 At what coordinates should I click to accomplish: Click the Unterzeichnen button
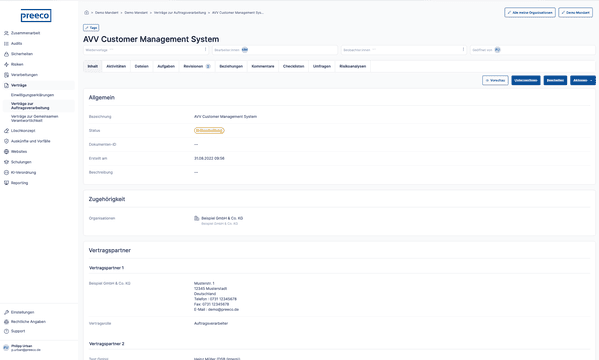point(526,80)
